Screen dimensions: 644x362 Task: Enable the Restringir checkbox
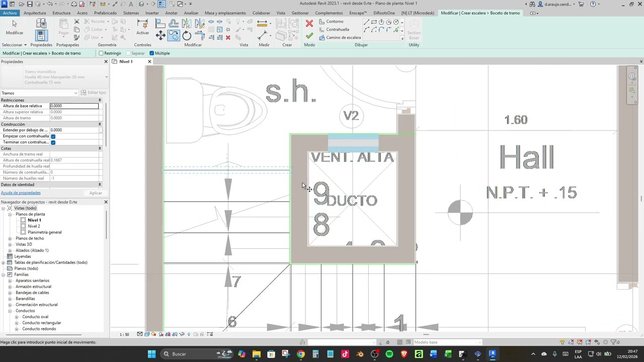pyautogui.click(x=101, y=53)
